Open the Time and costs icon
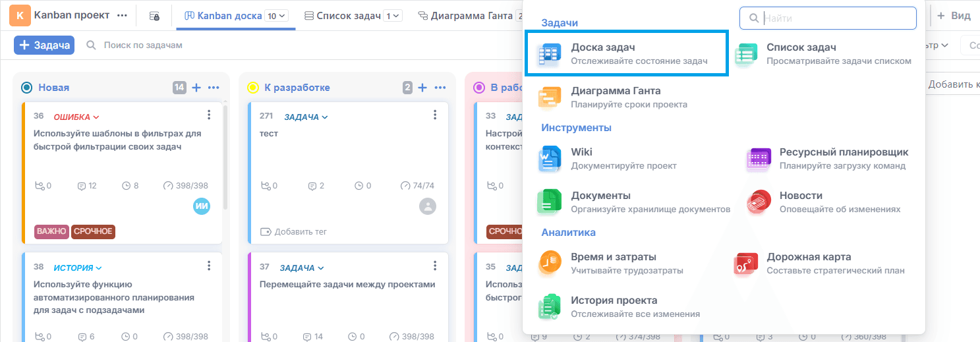The width and height of the screenshot is (980, 342). pos(549,263)
